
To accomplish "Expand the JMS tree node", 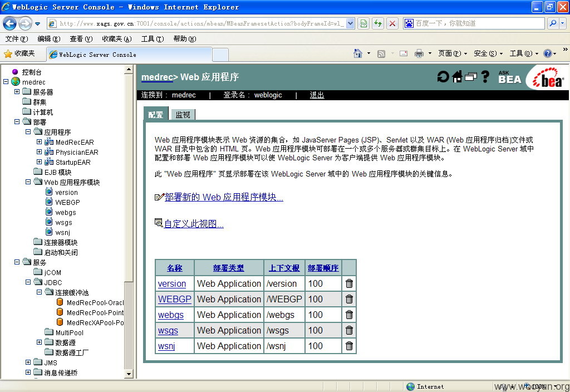I will [28, 362].
